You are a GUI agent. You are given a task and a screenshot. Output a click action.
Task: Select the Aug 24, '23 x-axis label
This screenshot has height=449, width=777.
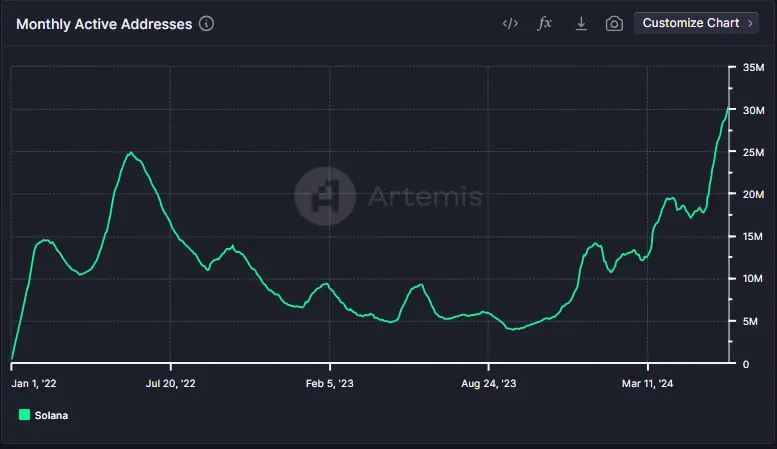coord(489,383)
